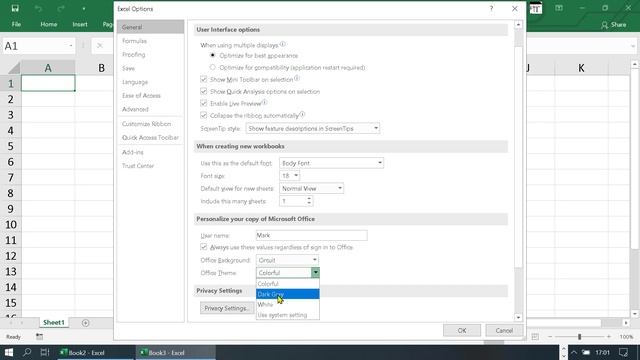
Task: Choose Dark Gray in Office Theme list
Action: point(288,294)
